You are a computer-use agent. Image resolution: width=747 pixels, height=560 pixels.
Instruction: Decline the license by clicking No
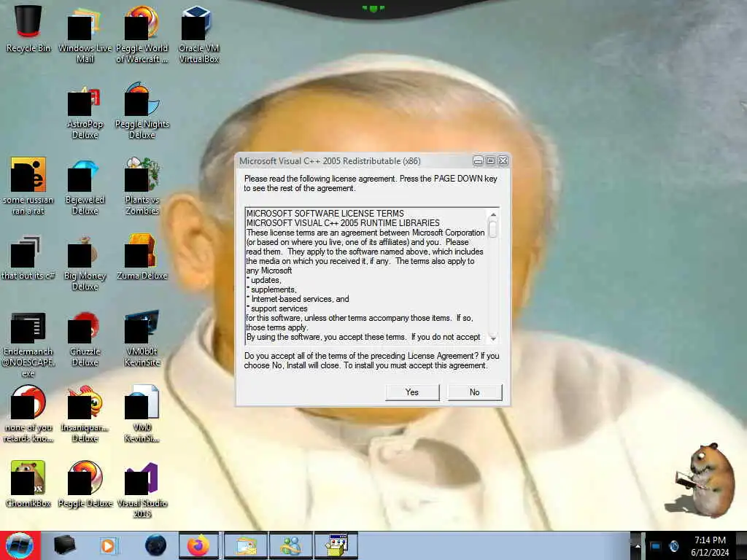474,392
